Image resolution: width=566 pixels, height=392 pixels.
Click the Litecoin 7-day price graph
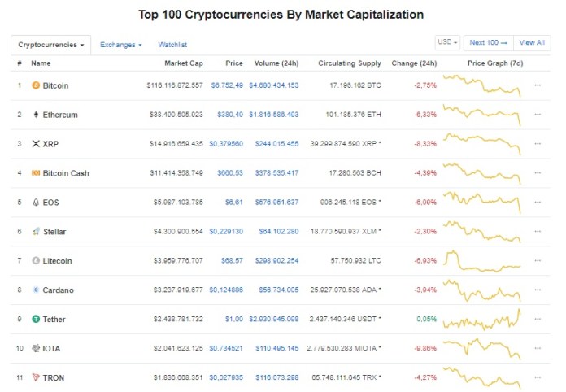click(x=482, y=260)
